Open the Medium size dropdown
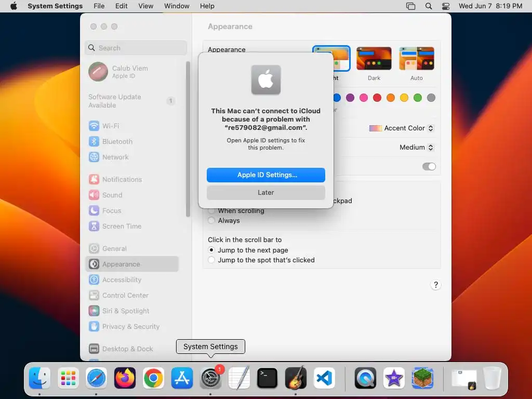Viewport: 532px width, 399px height. pos(417,147)
